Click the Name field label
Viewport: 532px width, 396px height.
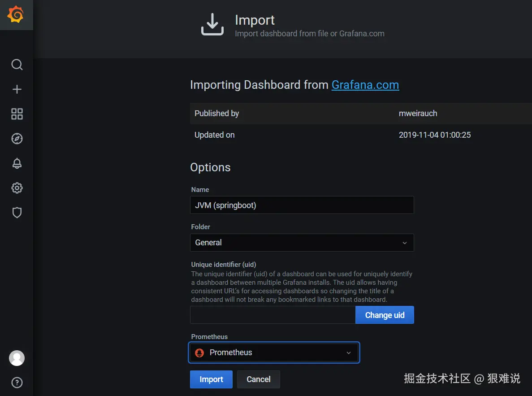(x=200, y=190)
